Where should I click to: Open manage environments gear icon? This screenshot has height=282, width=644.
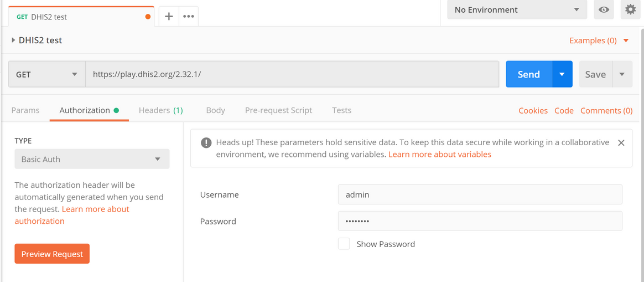pyautogui.click(x=630, y=10)
